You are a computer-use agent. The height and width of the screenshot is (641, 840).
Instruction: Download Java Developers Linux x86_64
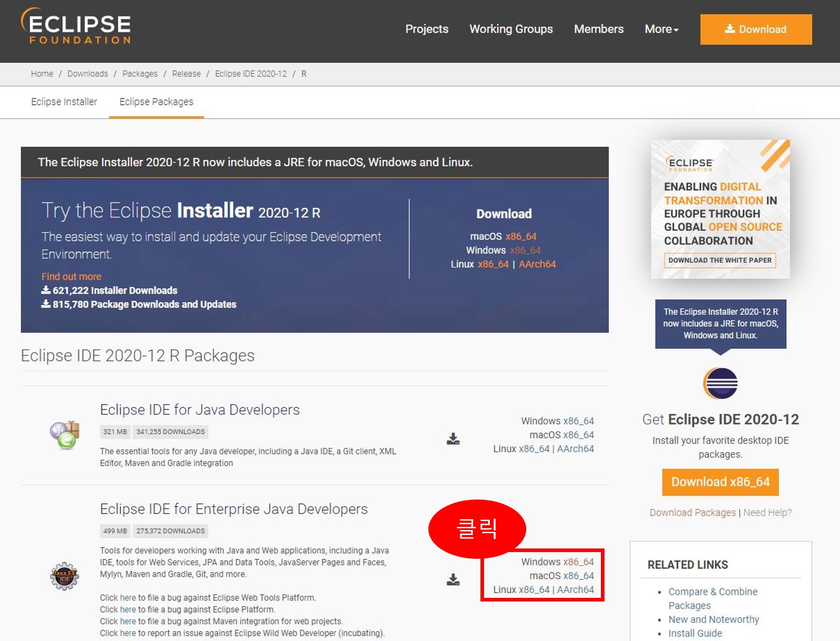coord(534,449)
